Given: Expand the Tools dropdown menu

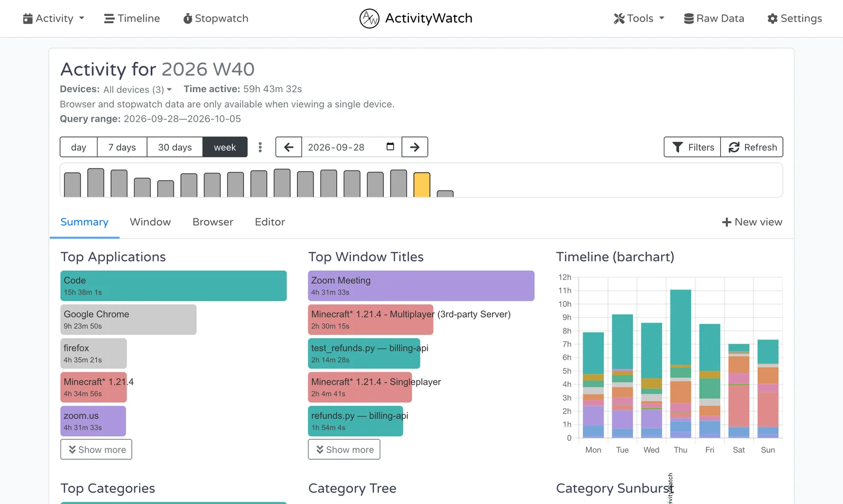Looking at the screenshot, I should [x=639, y=18].
